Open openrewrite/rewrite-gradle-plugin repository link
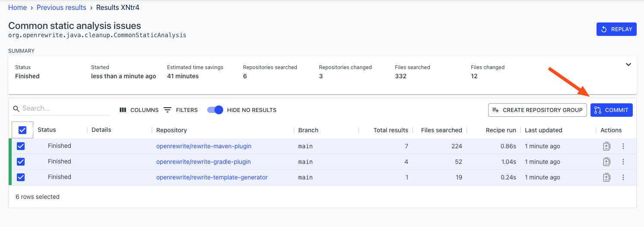The width and height of the screenshot is (644, 227). coord(203,162)
